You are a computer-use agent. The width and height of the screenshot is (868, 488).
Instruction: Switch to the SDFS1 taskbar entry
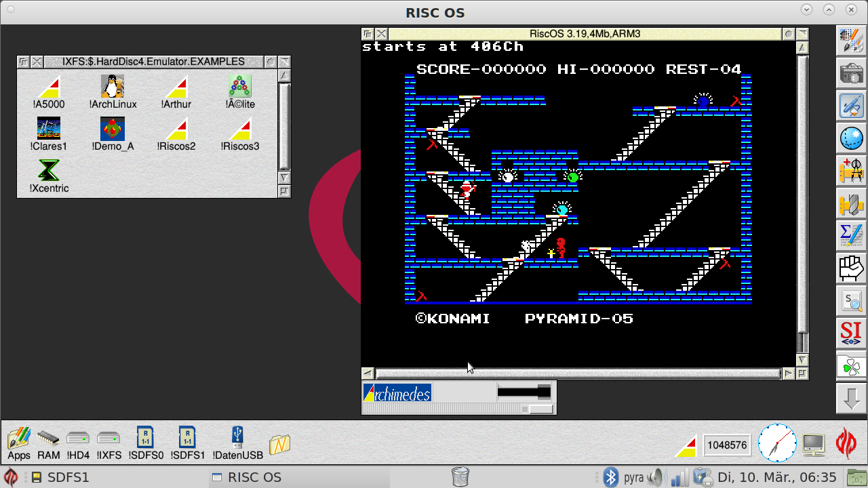click(68, 477)
